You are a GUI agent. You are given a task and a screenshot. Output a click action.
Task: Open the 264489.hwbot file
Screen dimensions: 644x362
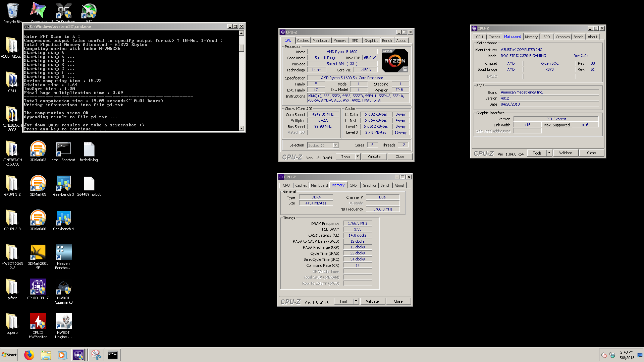coord(89,186)
